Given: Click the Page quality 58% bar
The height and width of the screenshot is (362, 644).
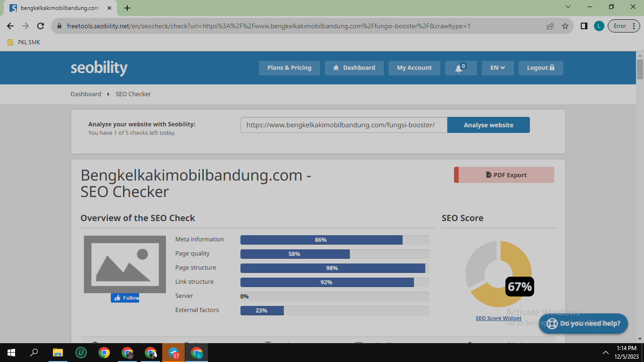Looking at the screenshot, I should tap(335, 254).
